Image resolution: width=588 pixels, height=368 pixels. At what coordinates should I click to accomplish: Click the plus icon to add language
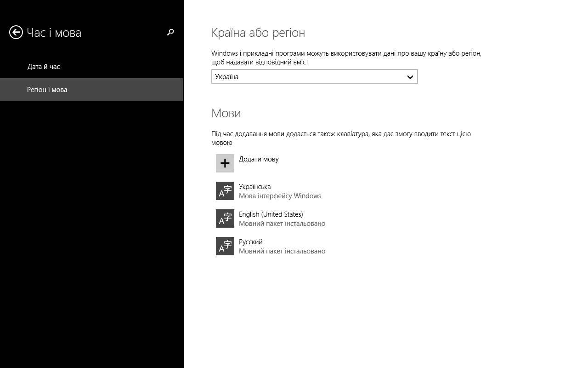(x=225, y=163)
